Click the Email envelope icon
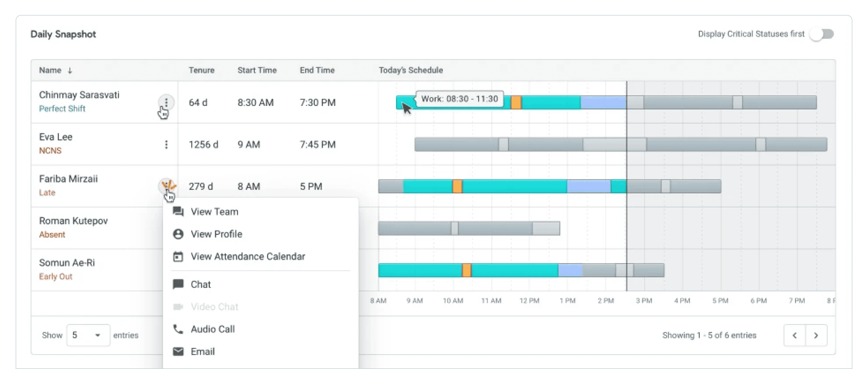 coord(178,351)
